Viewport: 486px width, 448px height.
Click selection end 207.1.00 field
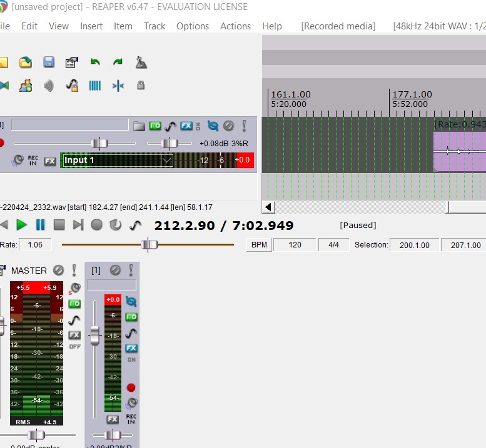tap(465, 245)
